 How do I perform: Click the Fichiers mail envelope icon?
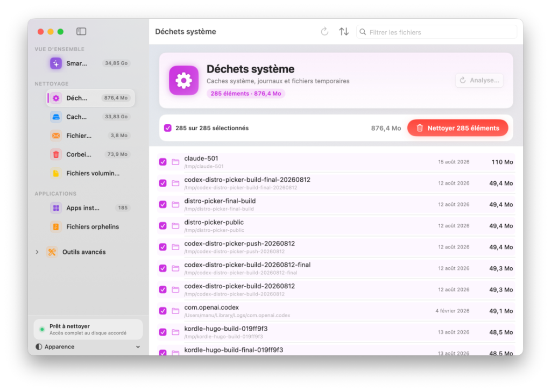click(x=56, y=136)
